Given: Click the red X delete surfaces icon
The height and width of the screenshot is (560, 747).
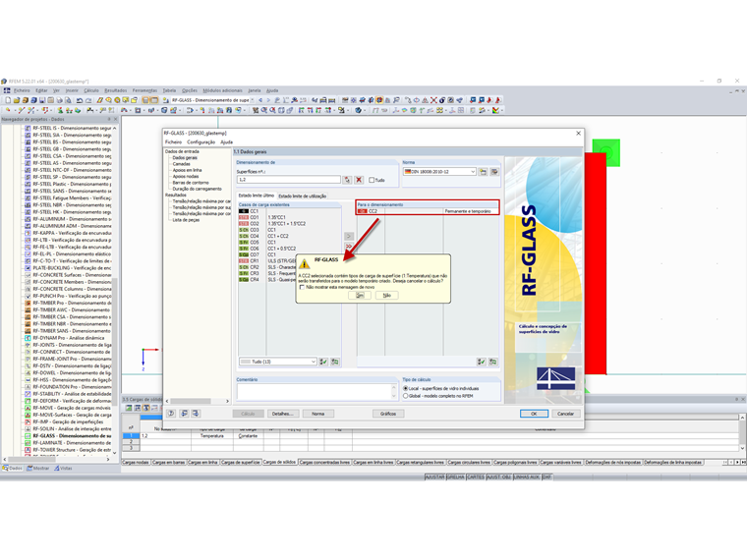Looking at the screenshot, I should click(359, 180).
